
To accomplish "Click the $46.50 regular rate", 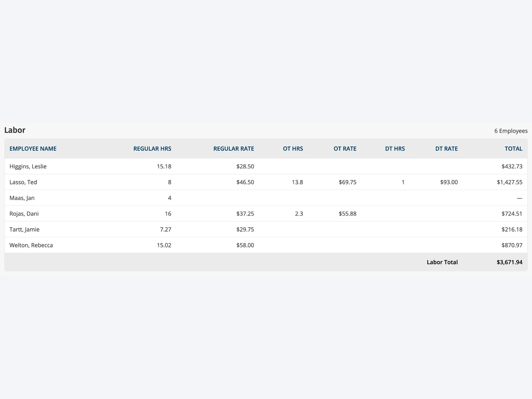I will pyautogui.click(x=245, y=182).
